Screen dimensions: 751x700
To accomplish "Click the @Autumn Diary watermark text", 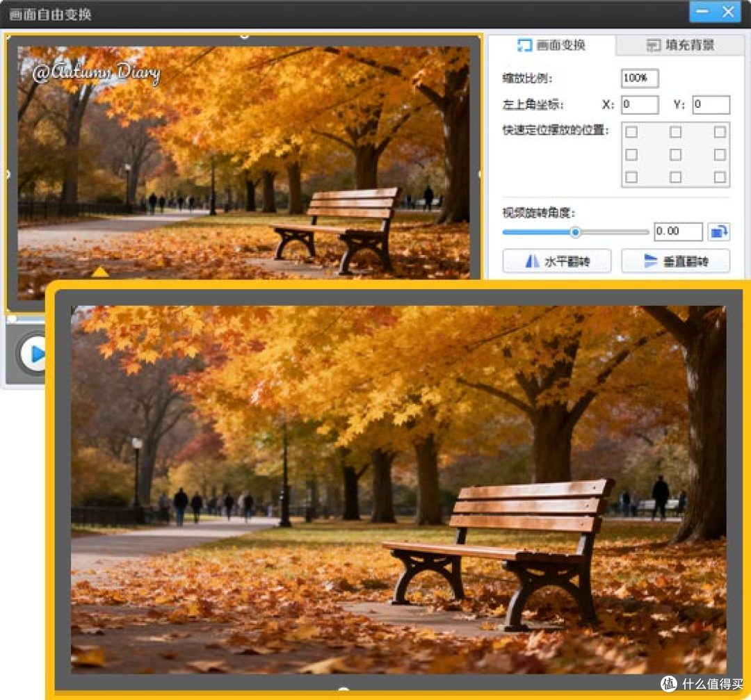I will tap(96, 73).
